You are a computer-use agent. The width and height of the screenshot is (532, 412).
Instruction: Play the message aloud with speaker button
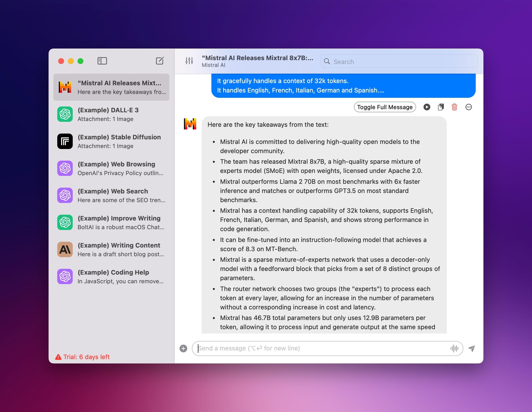click(427, 107)
